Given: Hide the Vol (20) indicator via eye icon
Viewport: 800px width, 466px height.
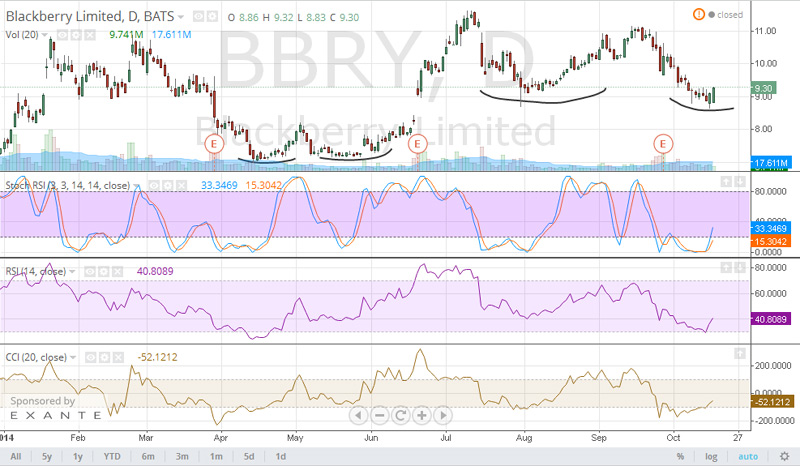Looking at the screenshot, I should pyautogui.click(x=63, y=35).
